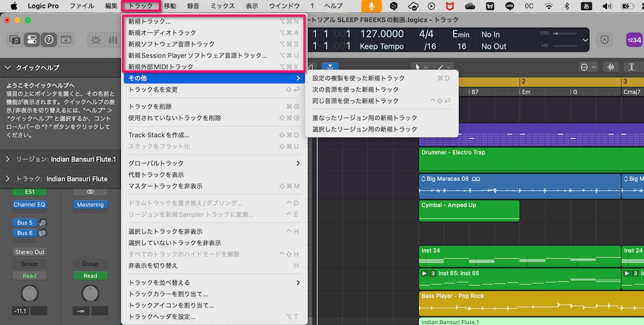This screenshot has width=644, height=325.
Task: Click the Channel EQ plug-in slot
Action: click(30, 205)
